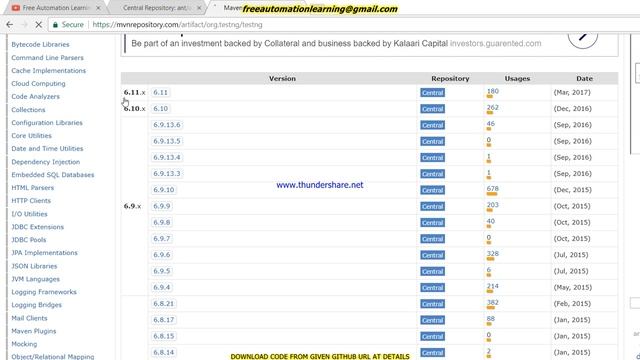This screenshot has width=640, height=360.
Task: Open Core Utilities category
Action: pyautogui.click(x=31, y=136)
